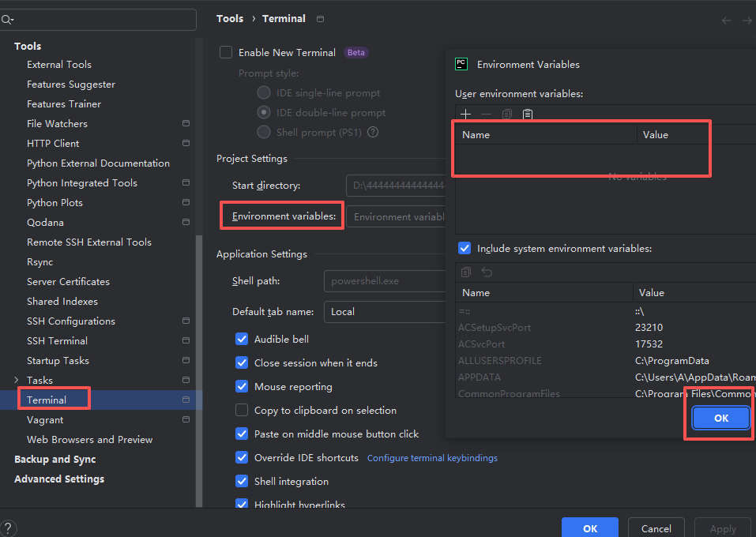Image resolution: width=756 pixels, height=537 pixels.
Task: Open Configure terminal keybindings link
Action: coord(432,458)
